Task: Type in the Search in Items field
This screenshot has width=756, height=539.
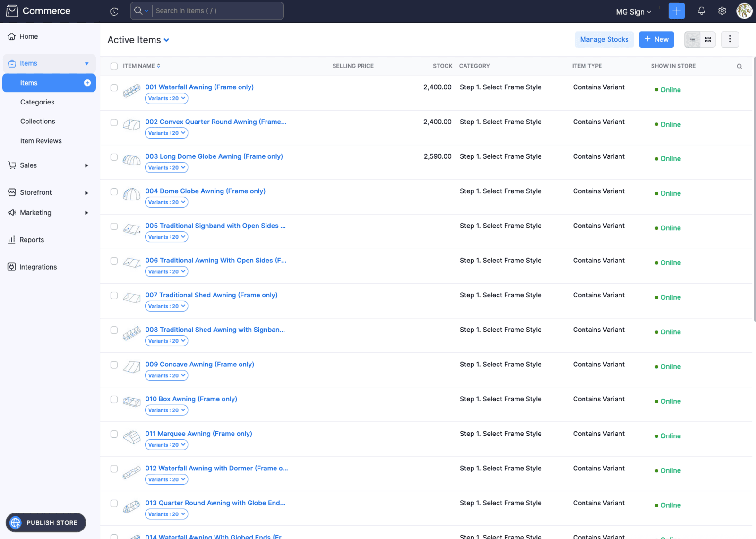Action: (x=217, y=11)
